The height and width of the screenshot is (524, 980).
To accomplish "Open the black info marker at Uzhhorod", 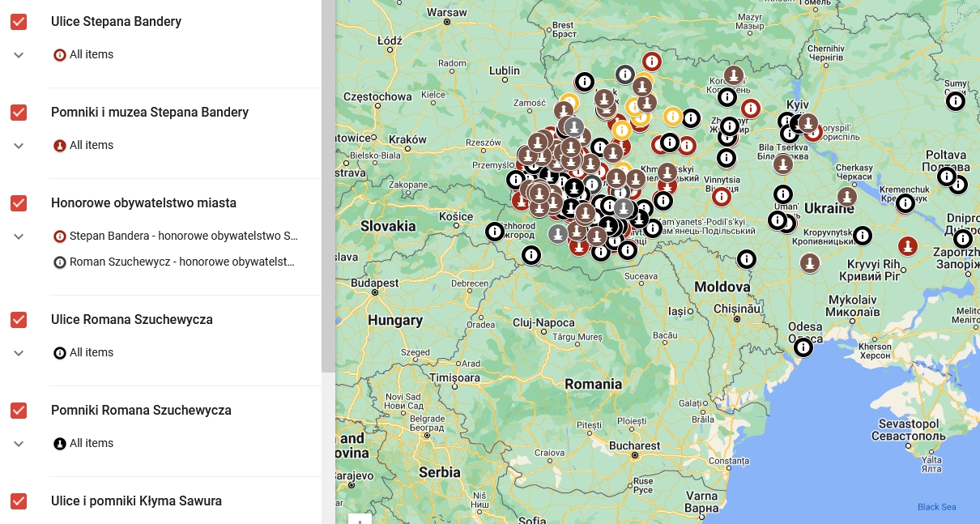I will [495, 232].
